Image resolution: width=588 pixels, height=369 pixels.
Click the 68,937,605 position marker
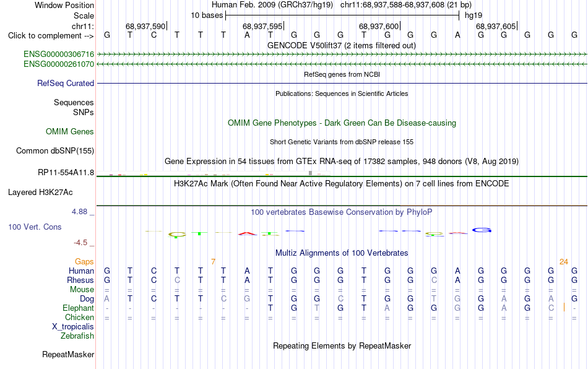point(496,26)
